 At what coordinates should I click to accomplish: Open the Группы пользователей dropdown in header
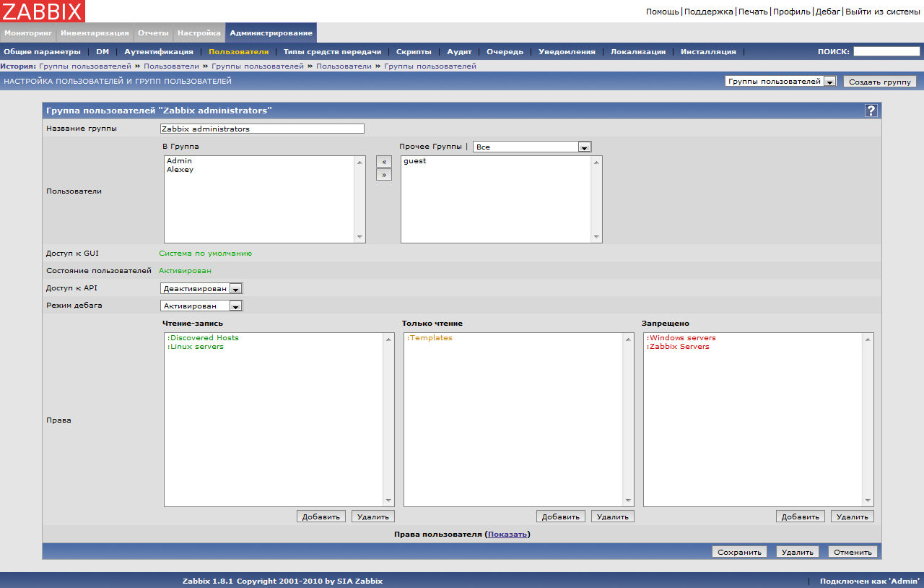(780, 82)
